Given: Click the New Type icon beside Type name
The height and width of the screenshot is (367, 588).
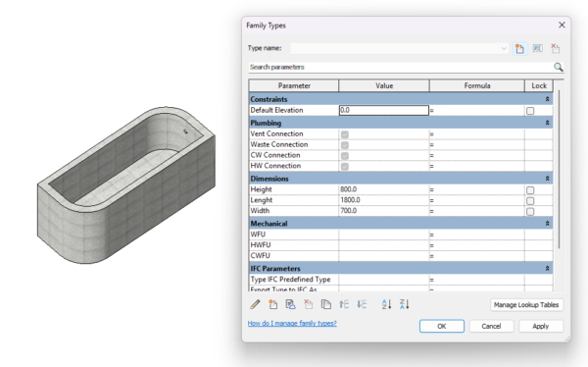Looking at the screenshot, I should point(519,48).
